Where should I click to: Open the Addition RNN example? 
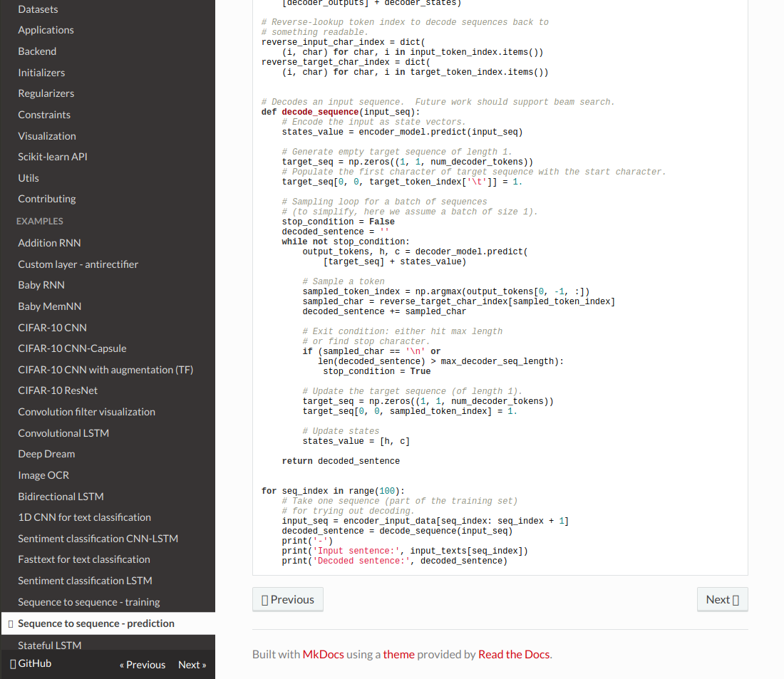tap(48, 242)
